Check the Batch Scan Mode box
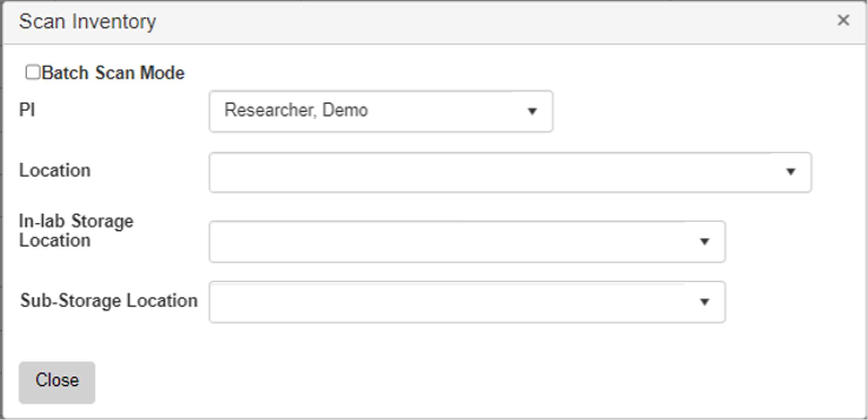This screenshot has width=868, height=420. (x=33, y=72)
